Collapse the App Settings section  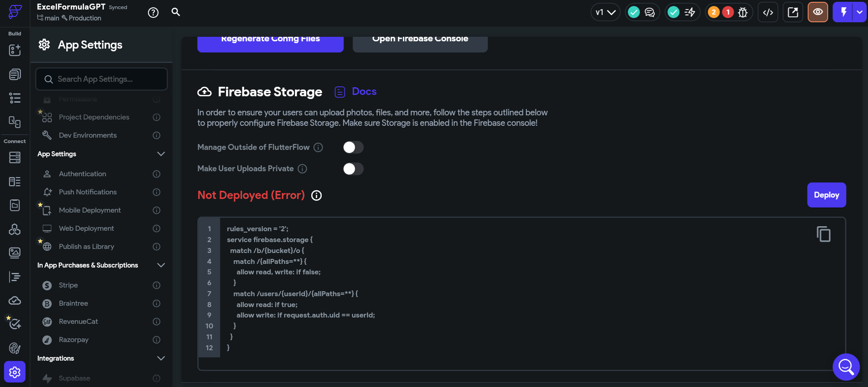161,154
